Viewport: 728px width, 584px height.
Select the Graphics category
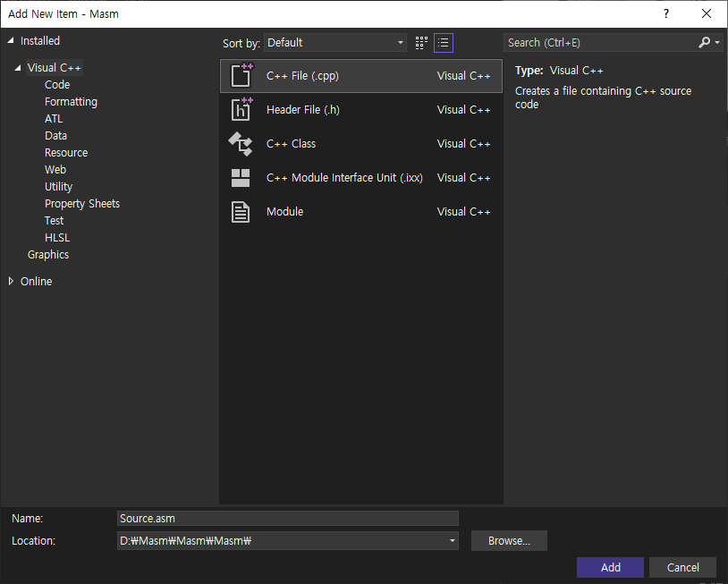pyautogui.click(x=47, y=254)
